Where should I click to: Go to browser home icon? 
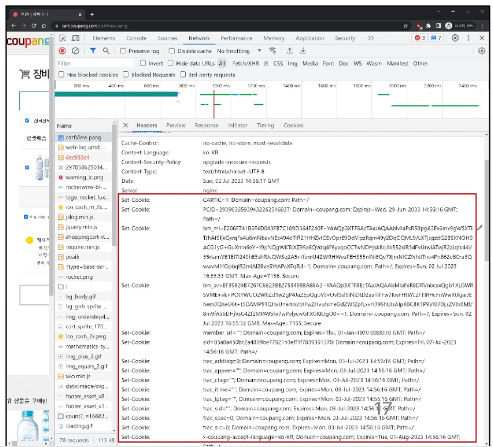(44, 26)
